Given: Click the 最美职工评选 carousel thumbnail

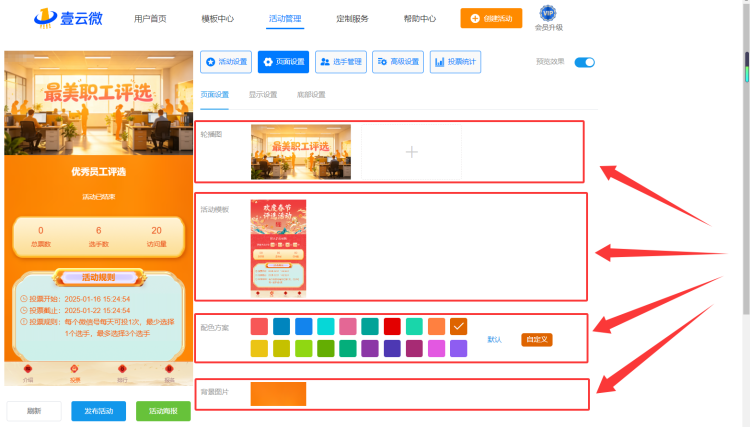Looking at the screenshot, I should (301, 152).
